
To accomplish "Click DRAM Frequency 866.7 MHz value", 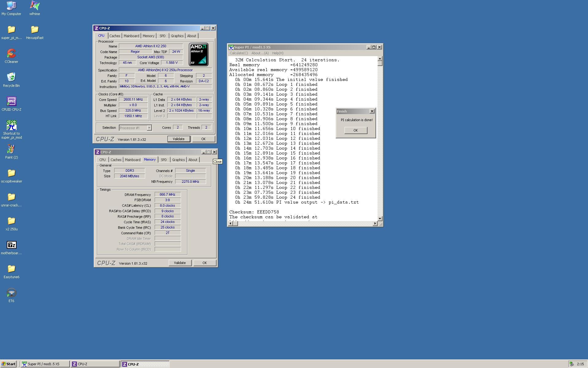I will pyautogui.click(x=168, y=195).
